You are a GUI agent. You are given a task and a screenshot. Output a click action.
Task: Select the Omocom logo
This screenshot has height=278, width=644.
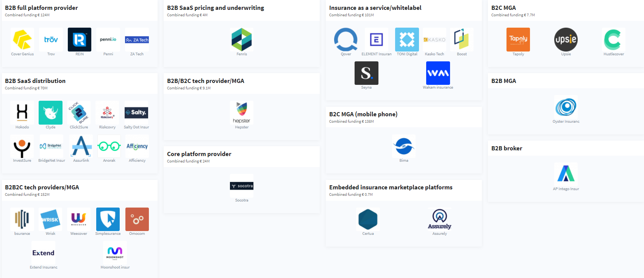point(137,219)
